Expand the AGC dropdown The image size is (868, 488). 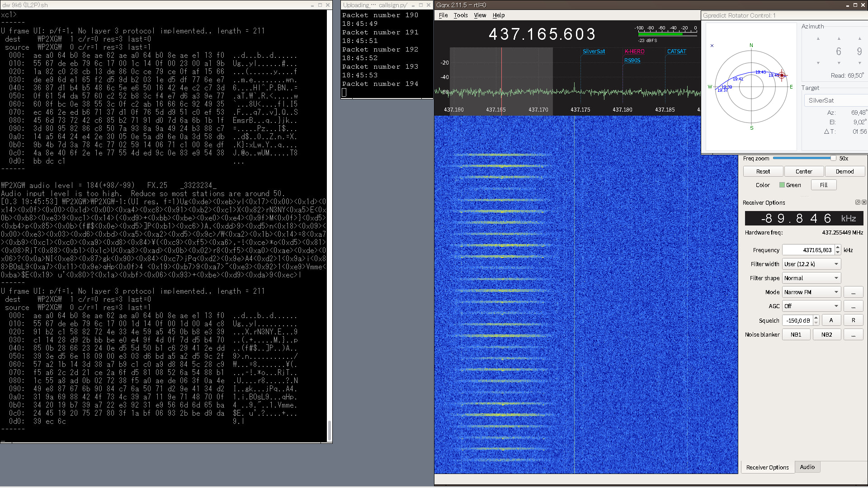(x=811, y=306)
